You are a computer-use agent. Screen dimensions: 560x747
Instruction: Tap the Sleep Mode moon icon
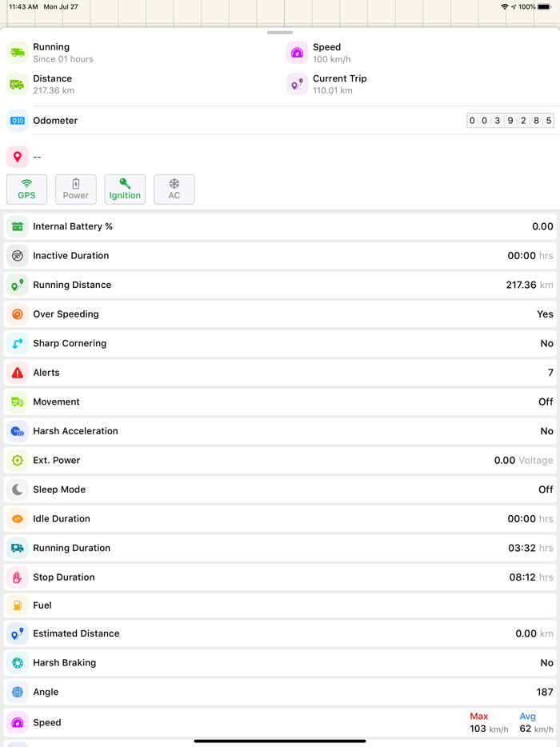[x=18, y=489]
